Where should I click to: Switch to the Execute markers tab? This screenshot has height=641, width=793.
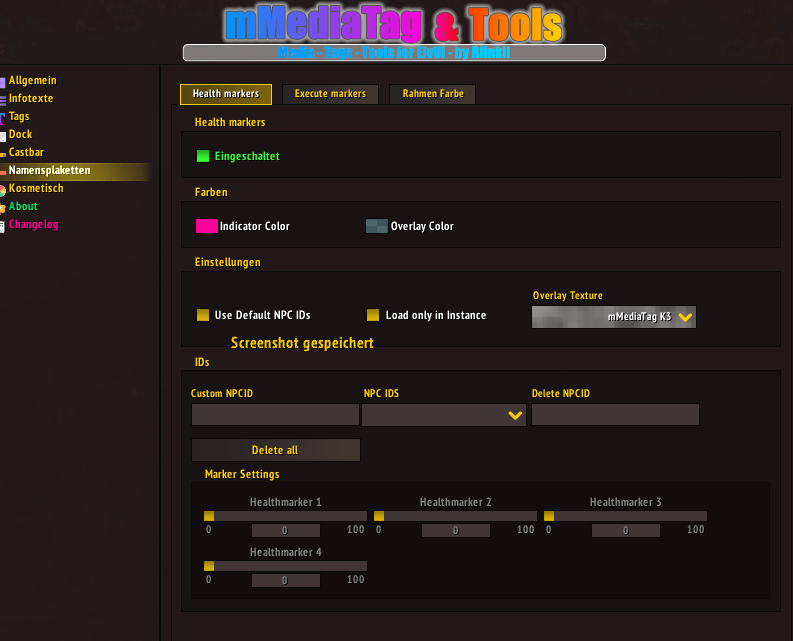tap(330, 94)
